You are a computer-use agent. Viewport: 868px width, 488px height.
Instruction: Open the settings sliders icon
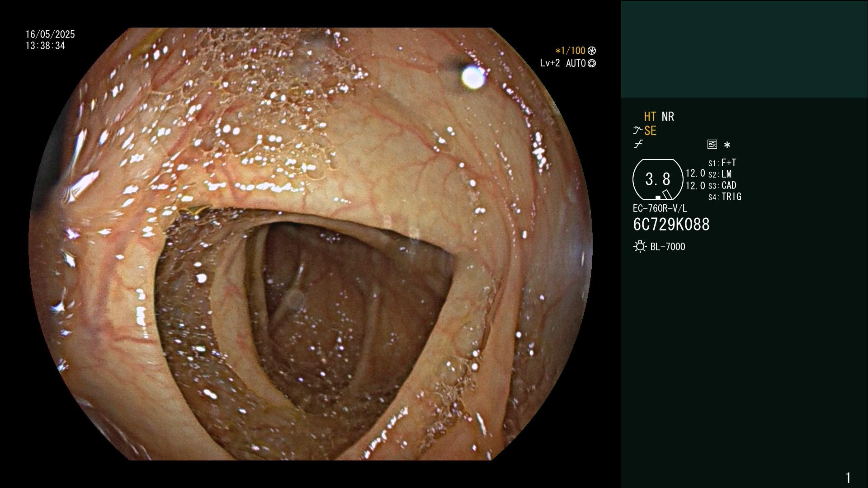pos(712,145)
